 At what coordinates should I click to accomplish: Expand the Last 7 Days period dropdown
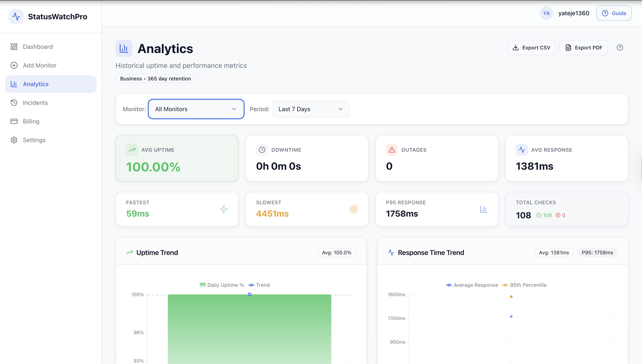311,109
